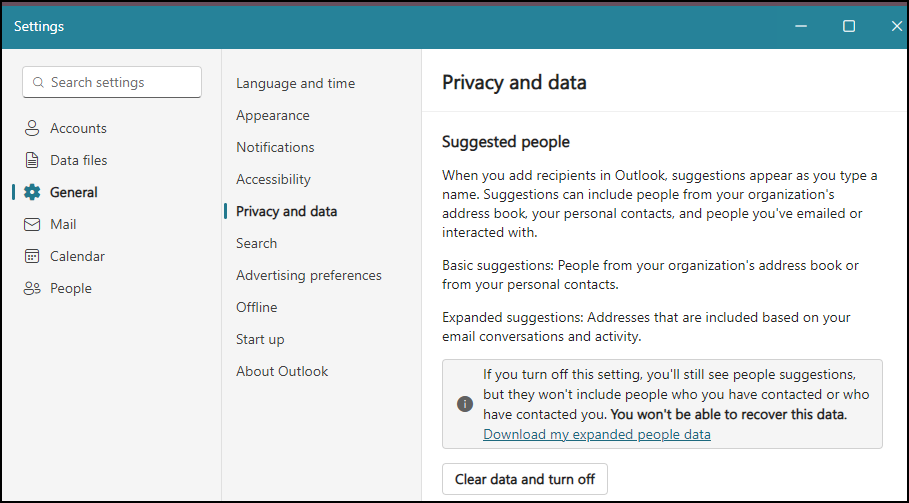This screenshot has width=909, height=503.
Task: Click the Privacy and data page title
Action: pos(514,82)
